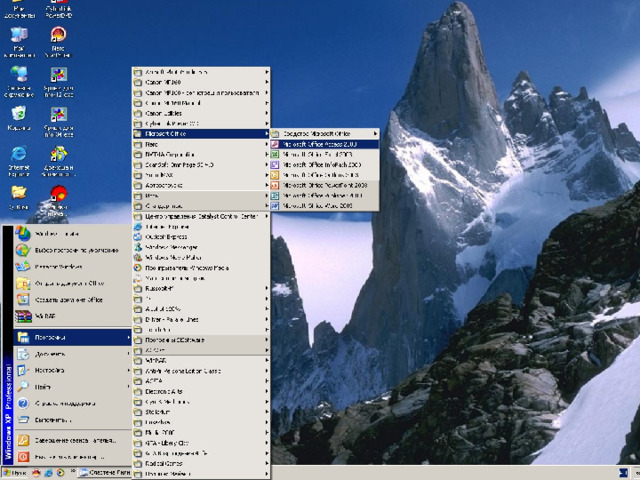The width and height of the screenshot is (640, 480).
Task: Click Завершение сеанса log off button
Action: pyautogui.click(x=72, y=440)
